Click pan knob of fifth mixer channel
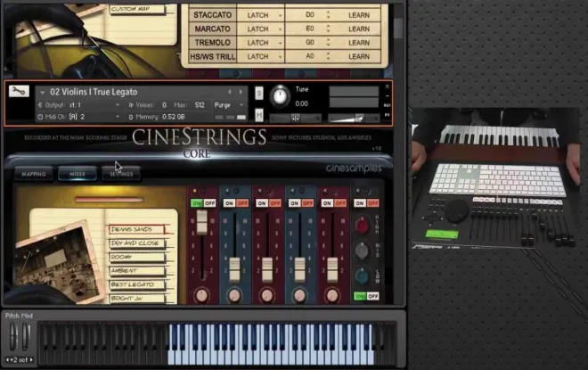The height and width of the screenshot is (370, 588). coord(332,295)
